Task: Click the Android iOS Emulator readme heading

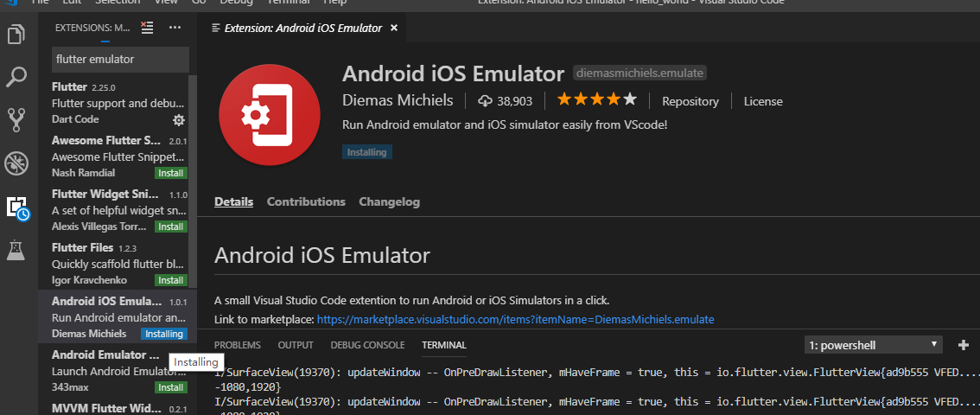Action: point(321,255)
